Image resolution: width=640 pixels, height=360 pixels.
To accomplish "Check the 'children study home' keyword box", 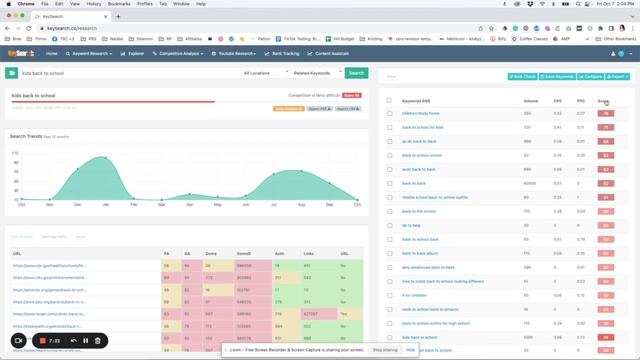I will [389, 113].
